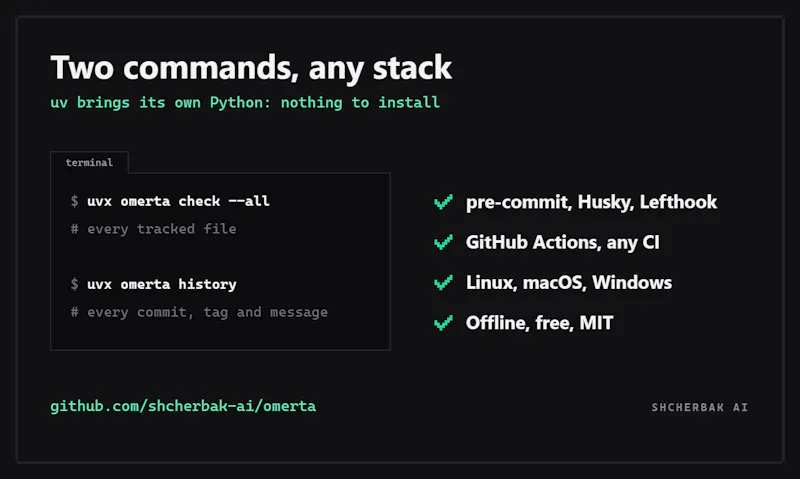This screenshot has height=479, width=800.
Task: Click the 'uvx omerta check --all' command
Action: coord(178,201)
